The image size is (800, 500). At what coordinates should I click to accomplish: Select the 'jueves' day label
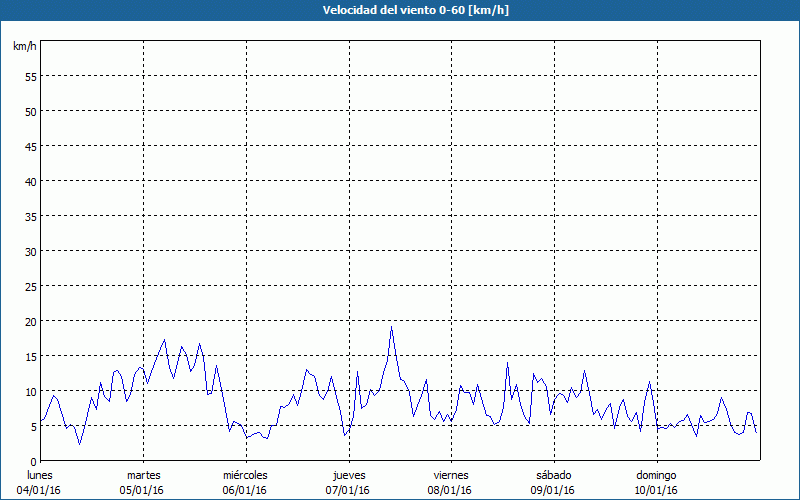348,475
